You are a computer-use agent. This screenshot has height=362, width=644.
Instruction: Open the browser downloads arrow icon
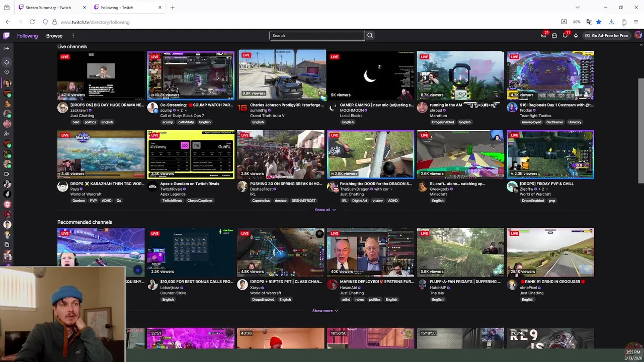(611, 22)
